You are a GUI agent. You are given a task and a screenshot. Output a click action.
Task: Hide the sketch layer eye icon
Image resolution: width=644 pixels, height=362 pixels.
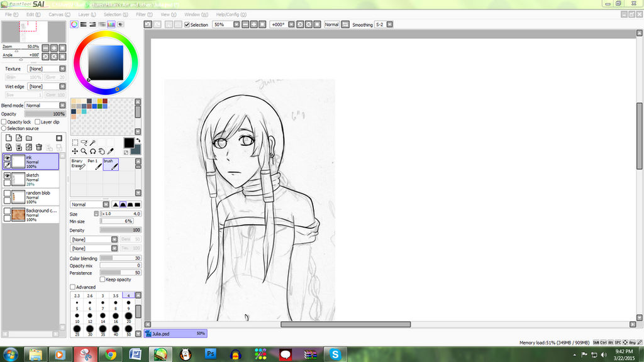pos(8,176)
